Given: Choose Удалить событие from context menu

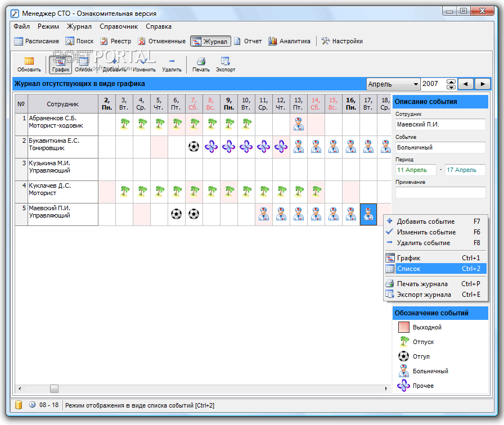Looking at the screenshot, I should 423,243.
